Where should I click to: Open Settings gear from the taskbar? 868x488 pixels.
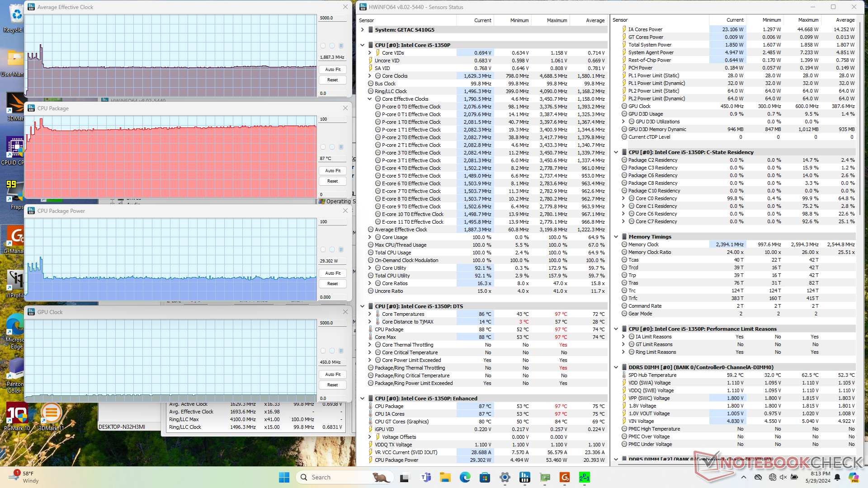[505, 477]
